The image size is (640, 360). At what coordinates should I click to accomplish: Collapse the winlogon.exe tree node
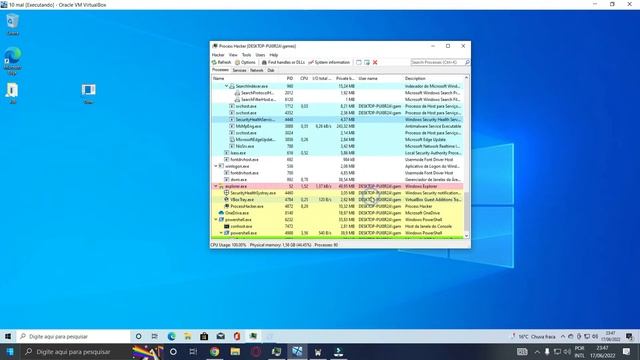click(216, 166)
